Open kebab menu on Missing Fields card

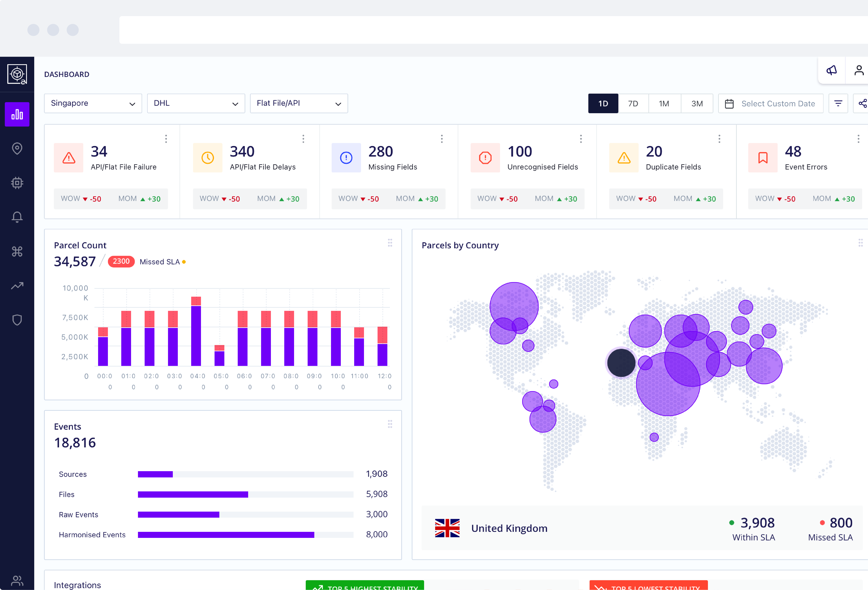(442, 138)
